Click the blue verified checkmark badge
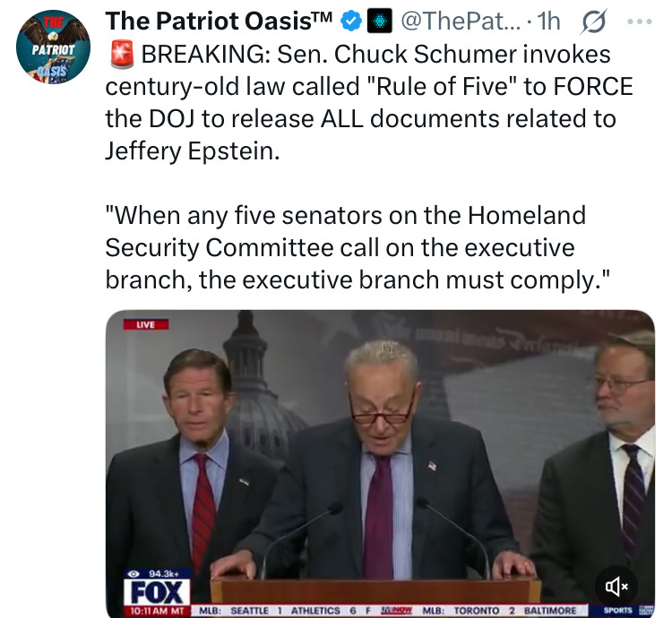The width and height of the screenshot is (672, 618). click(x=351, y=21)
